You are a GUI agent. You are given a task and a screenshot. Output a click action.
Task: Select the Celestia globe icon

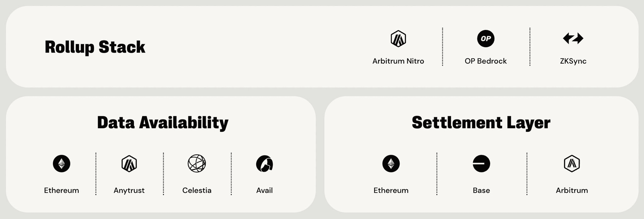tap(197, 164)
